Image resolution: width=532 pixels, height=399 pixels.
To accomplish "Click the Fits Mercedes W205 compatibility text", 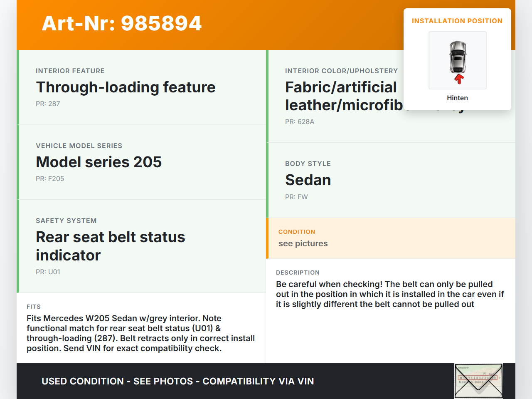I will click(x=140, y=333).
